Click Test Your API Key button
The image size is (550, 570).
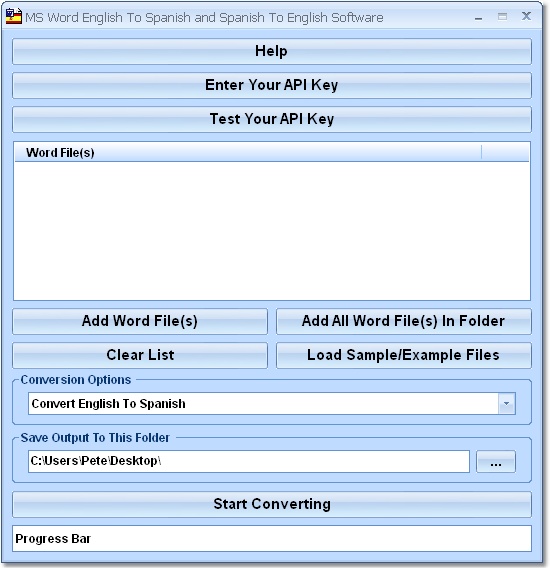(272, 119)
